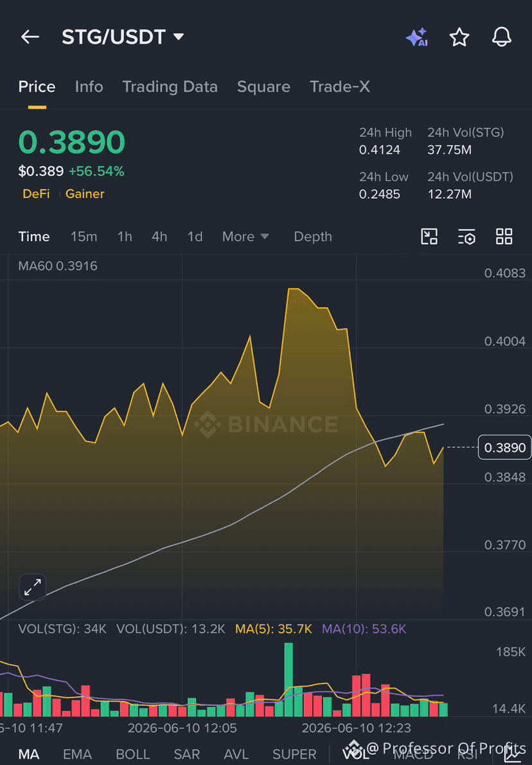Show the Depth chart
Image resolution: width=532 pixels, height=765 pixels.
coord(312,237)
